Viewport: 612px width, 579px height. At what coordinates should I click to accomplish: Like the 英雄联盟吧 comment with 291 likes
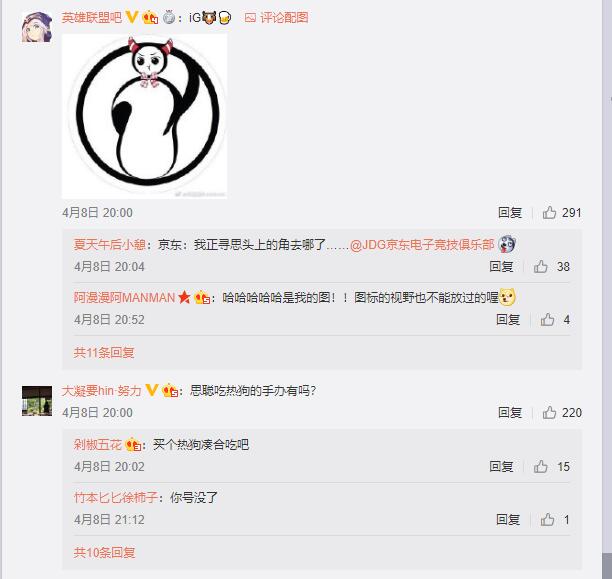pyautogui.click(x=549, y=212)
